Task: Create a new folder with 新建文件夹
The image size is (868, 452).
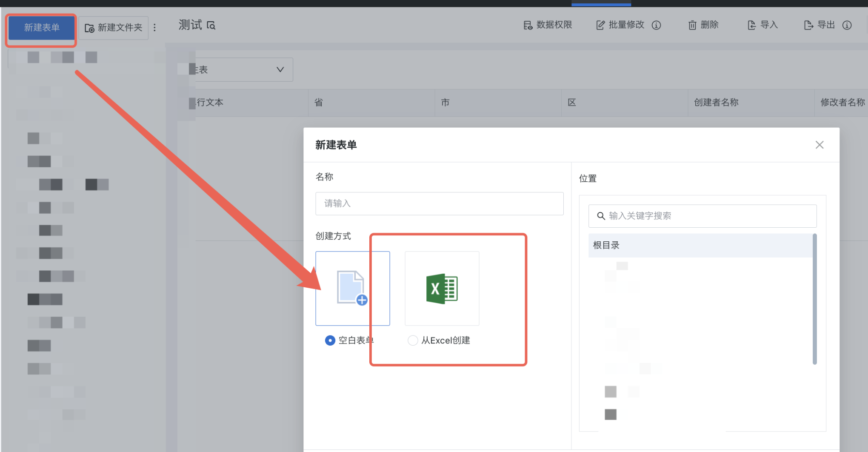Action: click(x=114, y=28)
